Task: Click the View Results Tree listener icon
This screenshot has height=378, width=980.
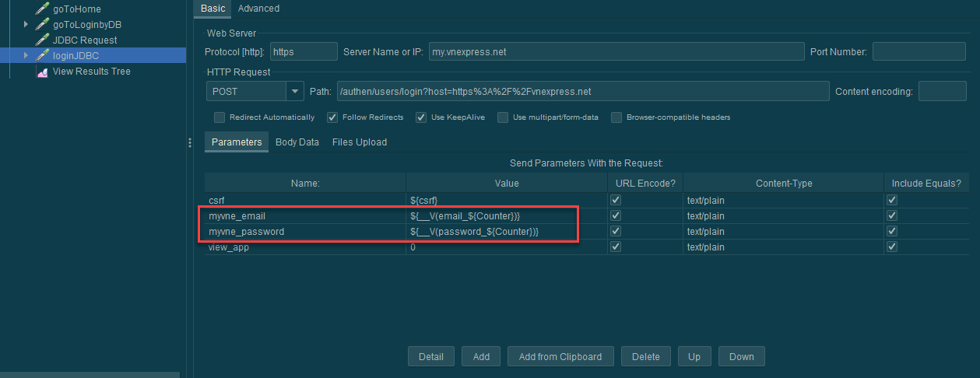Action: click(42, 72)
